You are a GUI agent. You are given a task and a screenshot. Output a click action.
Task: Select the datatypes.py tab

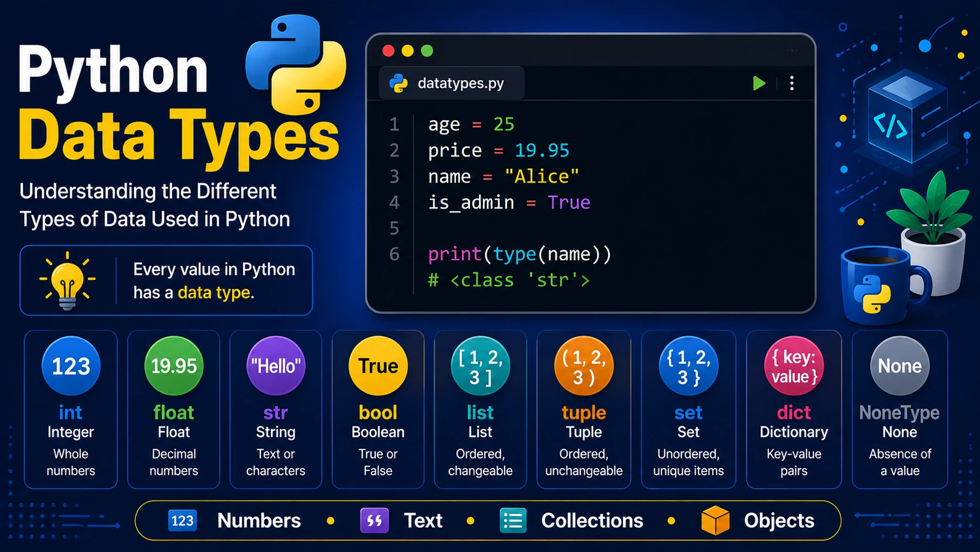pyautogui.click(x=451, y=83)
